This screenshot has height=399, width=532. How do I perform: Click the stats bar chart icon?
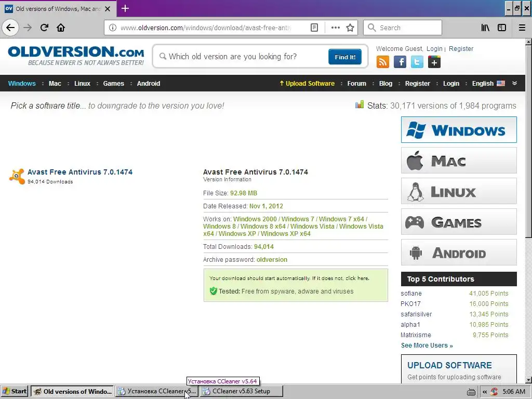[x=360, y=104]
